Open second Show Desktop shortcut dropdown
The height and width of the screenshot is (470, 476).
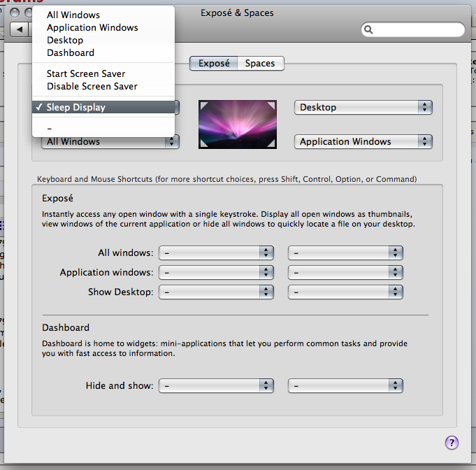345,292
